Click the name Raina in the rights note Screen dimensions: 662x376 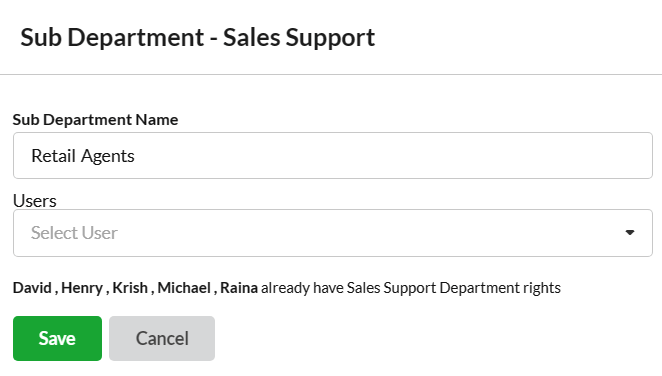tap(239, 288)
